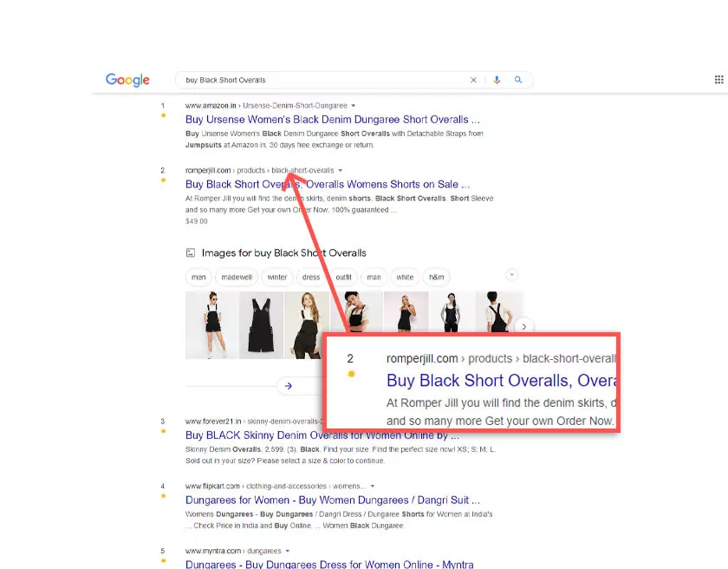Screen dimensions: 728x569
Task: Expand the image filter chips chevron
Action: pos(511,275)
